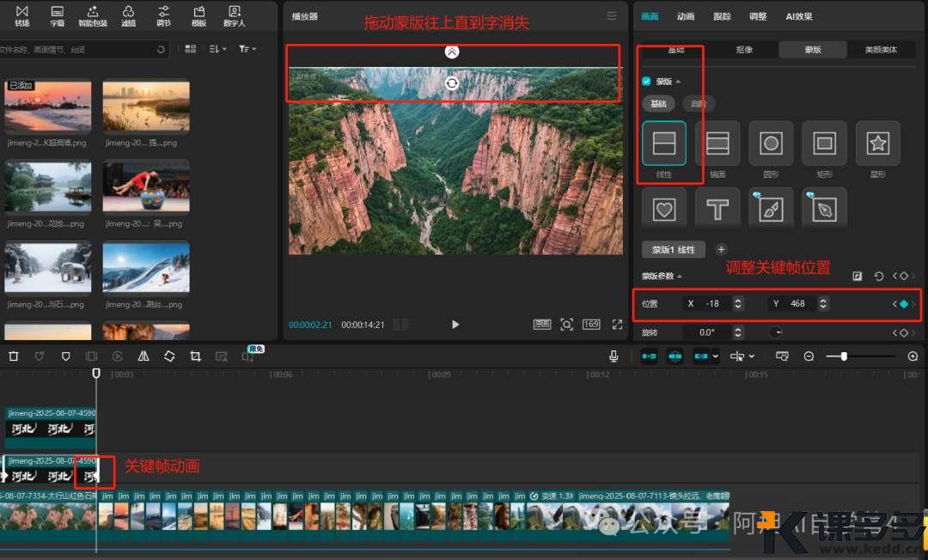Open the crop tool
The height and width of the screenshot is (560, 928).
click(x=195, y=356)
